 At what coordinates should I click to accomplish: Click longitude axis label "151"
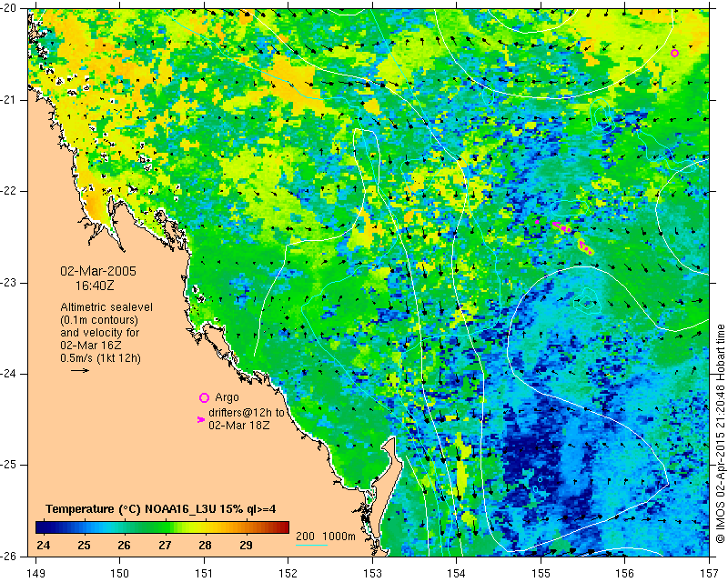pos(204,574)
